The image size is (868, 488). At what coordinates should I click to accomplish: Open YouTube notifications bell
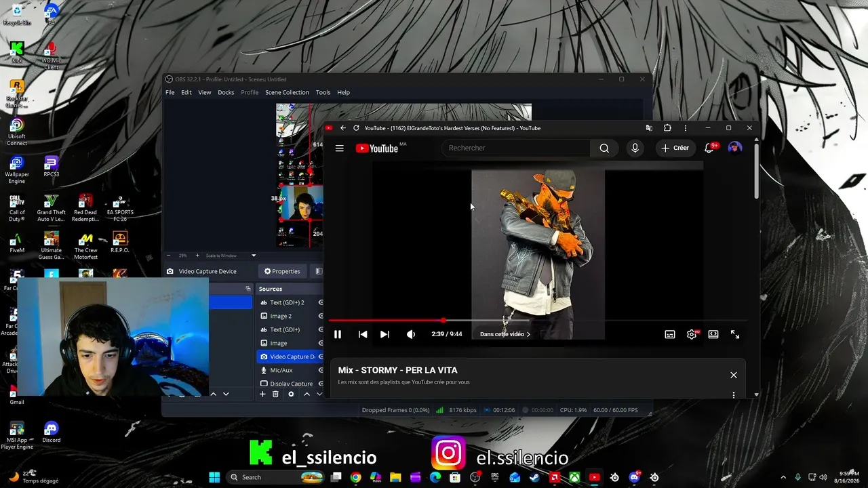pos(709,148)
